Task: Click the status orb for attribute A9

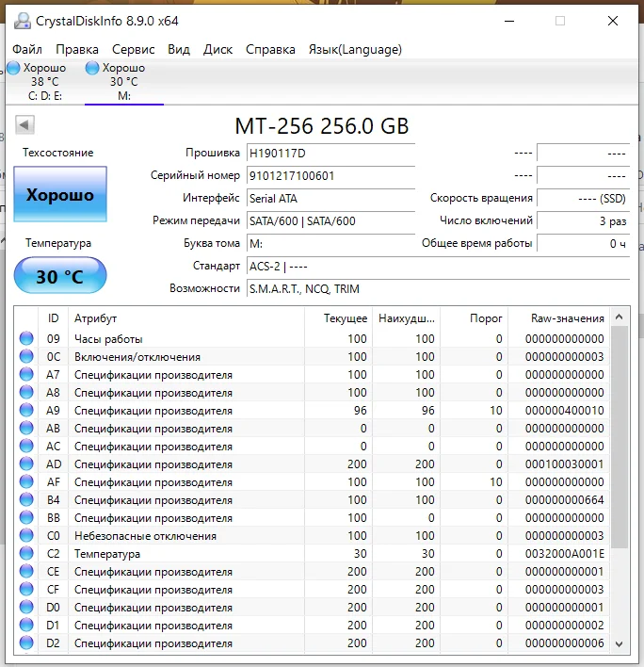Action: (x=26, y=411)
